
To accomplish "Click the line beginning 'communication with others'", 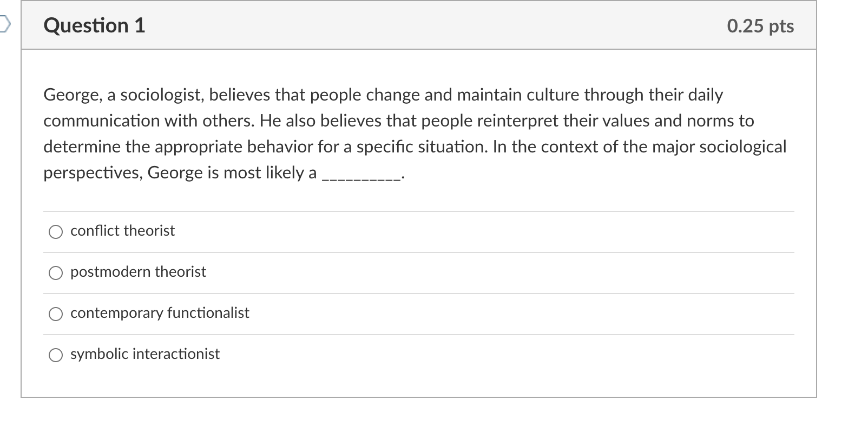I will click(399, 121).
